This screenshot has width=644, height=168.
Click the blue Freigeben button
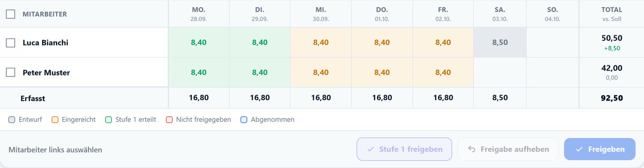tap(600, 149)
